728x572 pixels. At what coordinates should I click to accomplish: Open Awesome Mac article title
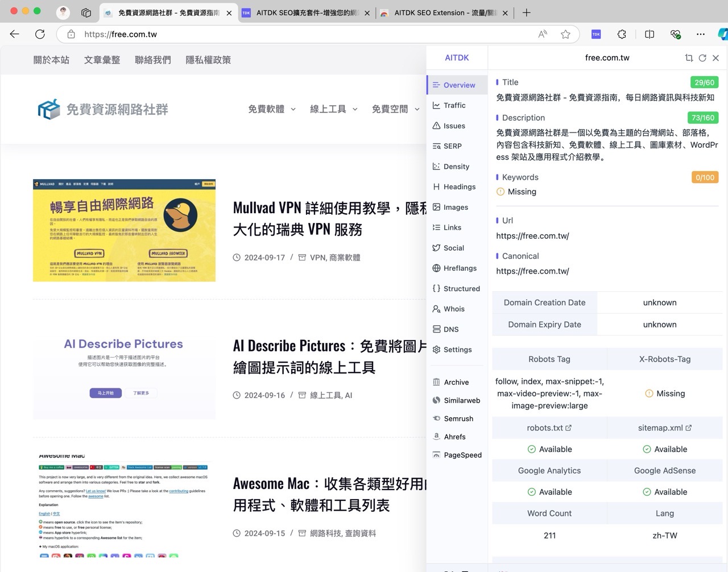click(329, 494)
